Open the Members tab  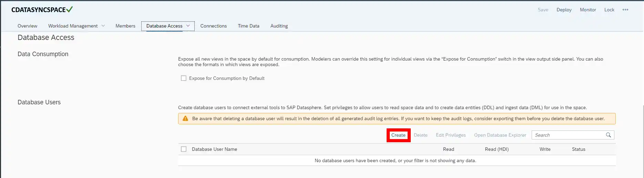click(x=125, y=26)
